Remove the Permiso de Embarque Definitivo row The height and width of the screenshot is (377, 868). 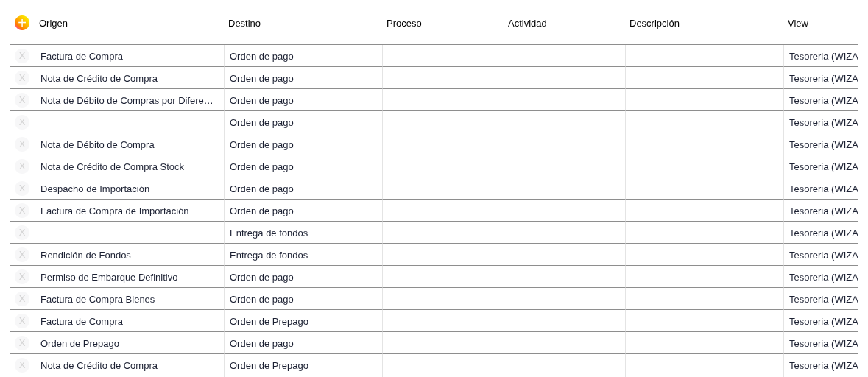tap(22, 277)
